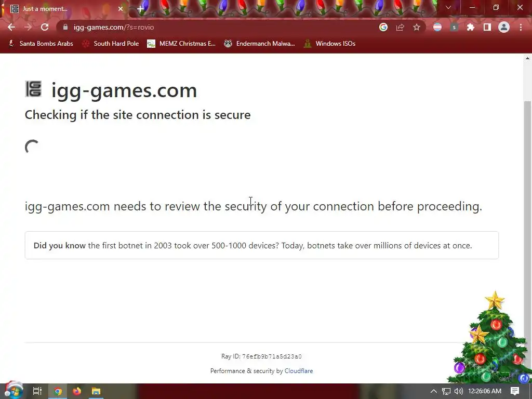
Task: Click the forward navigation arrow
Action: [28, 27]
